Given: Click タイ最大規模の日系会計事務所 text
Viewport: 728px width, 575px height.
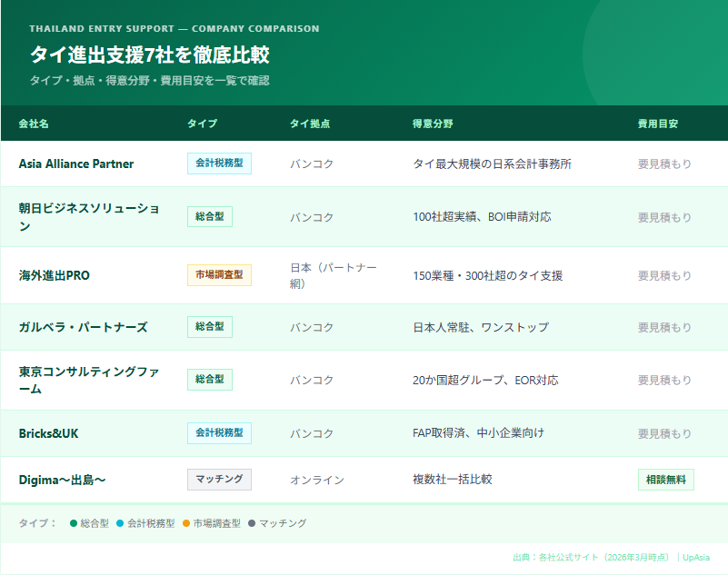Looking at the screenshot, I should click(492, 164).
